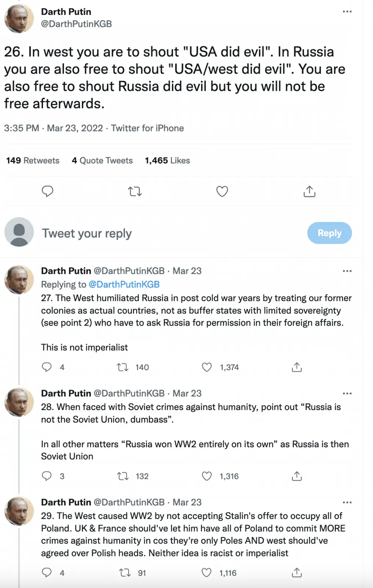
Task: Comment on tweet 29 about WW2
Action: click(47, 573)
